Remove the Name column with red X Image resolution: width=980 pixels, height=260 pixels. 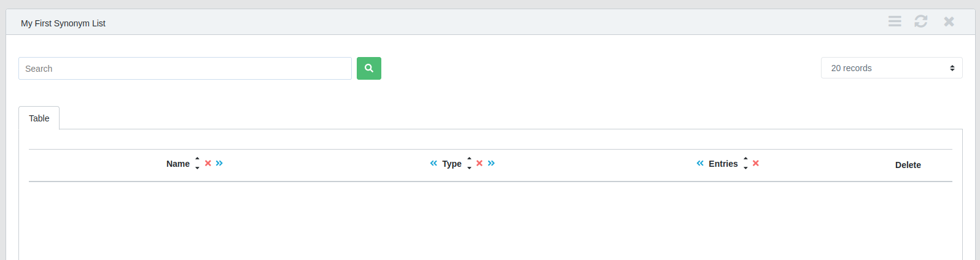(208, 163)
